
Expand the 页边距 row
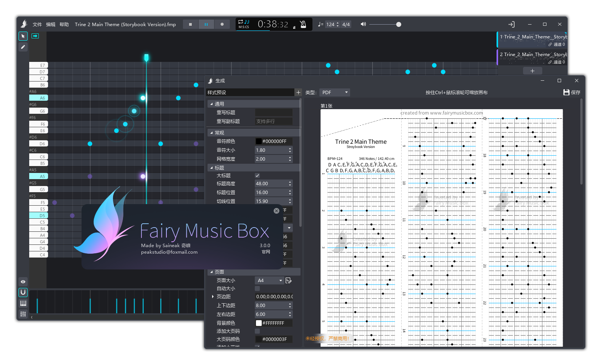click(x=213, y=297)
